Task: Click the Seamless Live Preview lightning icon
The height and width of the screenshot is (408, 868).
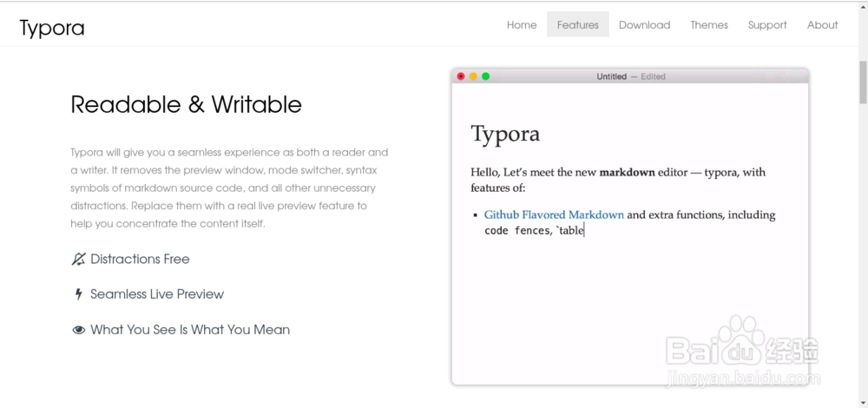Action: click(79, 294)
